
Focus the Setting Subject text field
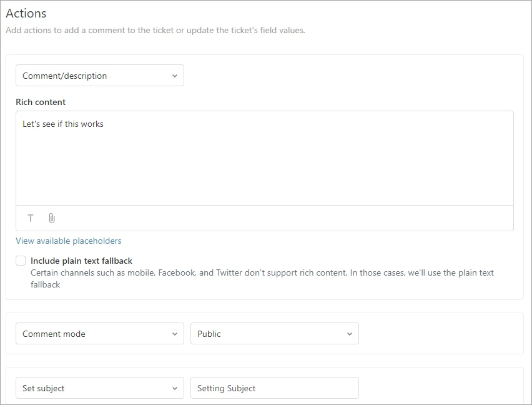click(x=275, y=389)
